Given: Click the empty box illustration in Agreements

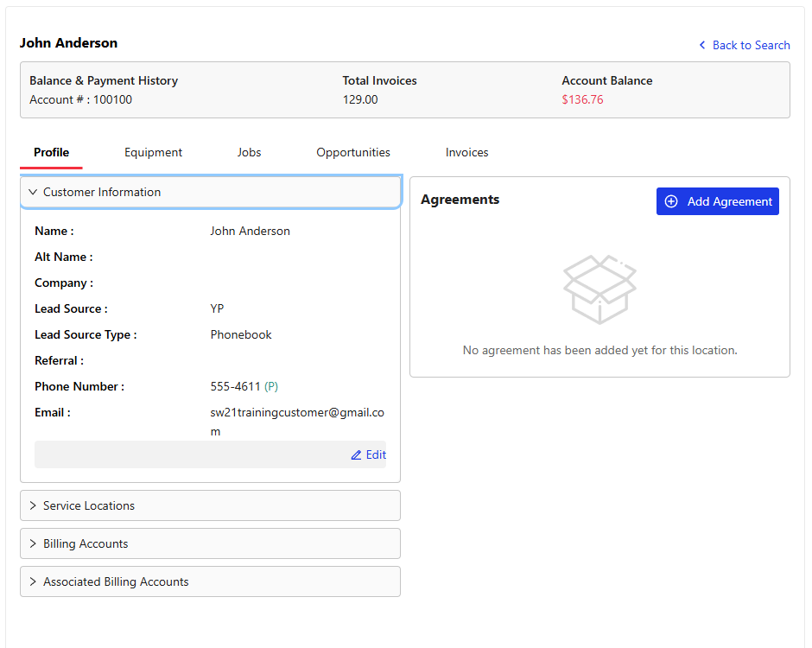Looking at the screenshot, I should coord(599,289).
